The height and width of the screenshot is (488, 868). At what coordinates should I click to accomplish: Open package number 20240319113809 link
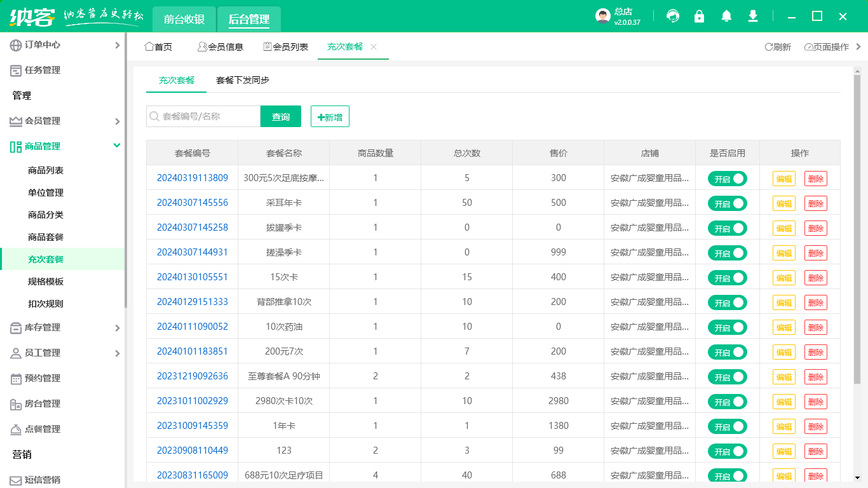point(193,178)
